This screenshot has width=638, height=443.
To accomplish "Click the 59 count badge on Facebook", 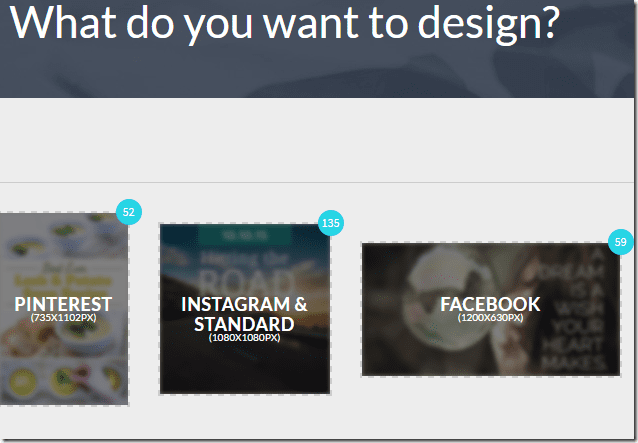I will coord(621,242).
